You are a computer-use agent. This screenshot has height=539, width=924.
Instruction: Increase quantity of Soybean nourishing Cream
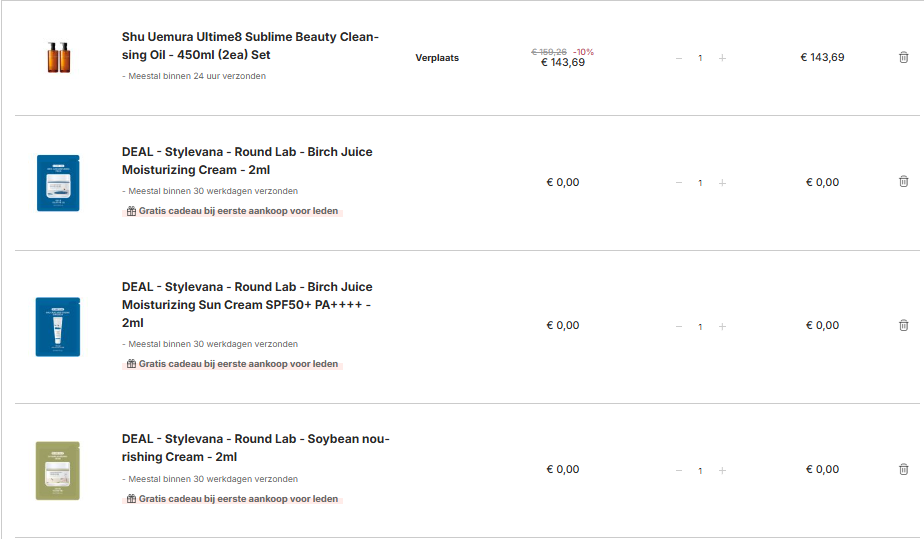722,470
